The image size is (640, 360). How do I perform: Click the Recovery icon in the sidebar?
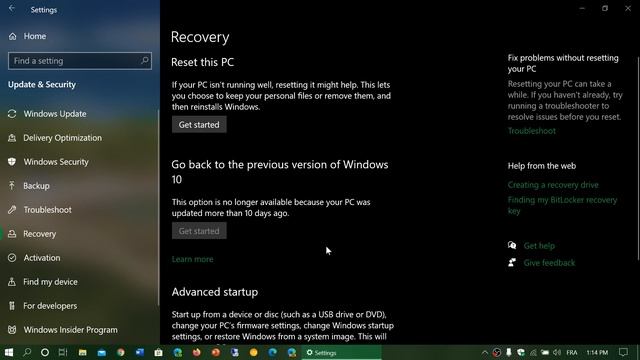click(12, 234)
